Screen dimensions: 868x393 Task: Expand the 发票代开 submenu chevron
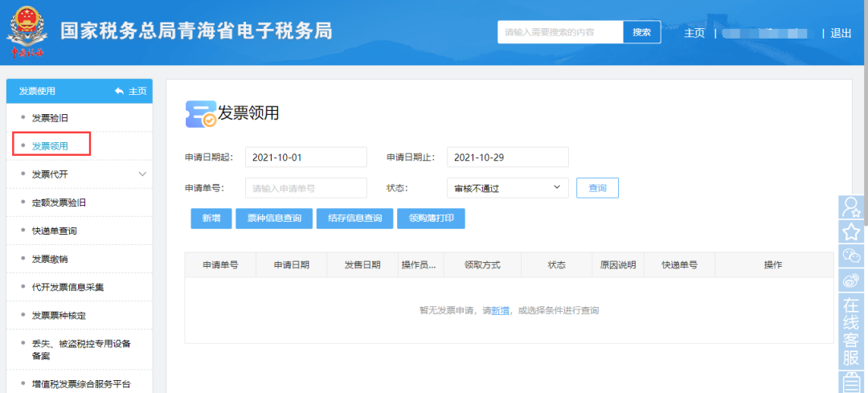coord(142,174)
